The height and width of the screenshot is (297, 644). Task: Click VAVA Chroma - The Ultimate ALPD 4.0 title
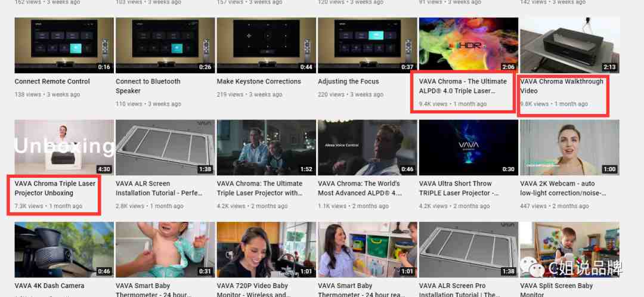pyautogui.click(x=463, y=86)
